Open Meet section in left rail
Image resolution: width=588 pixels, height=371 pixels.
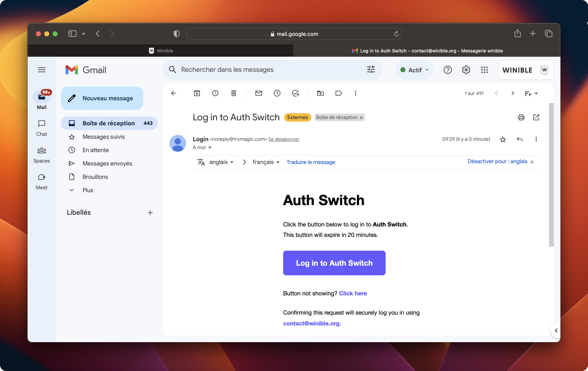[42, 182]
